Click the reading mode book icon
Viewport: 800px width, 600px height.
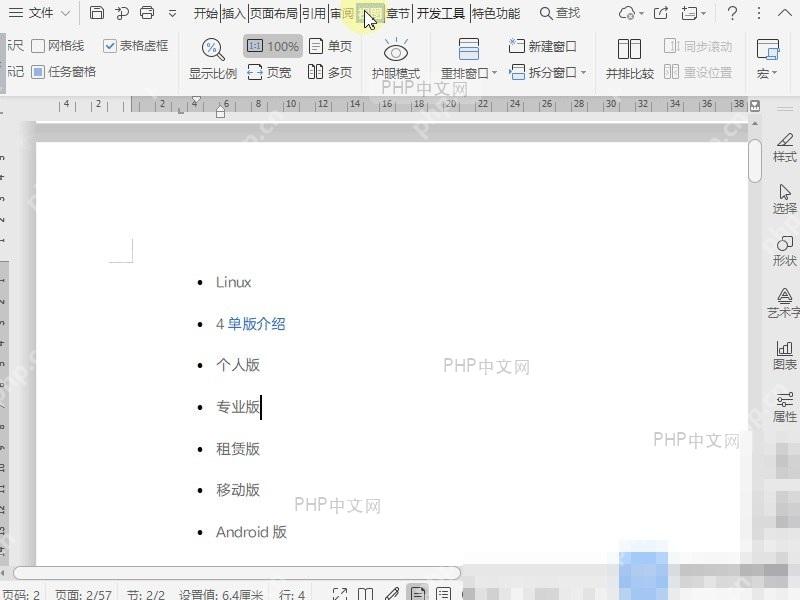point(365,594)
